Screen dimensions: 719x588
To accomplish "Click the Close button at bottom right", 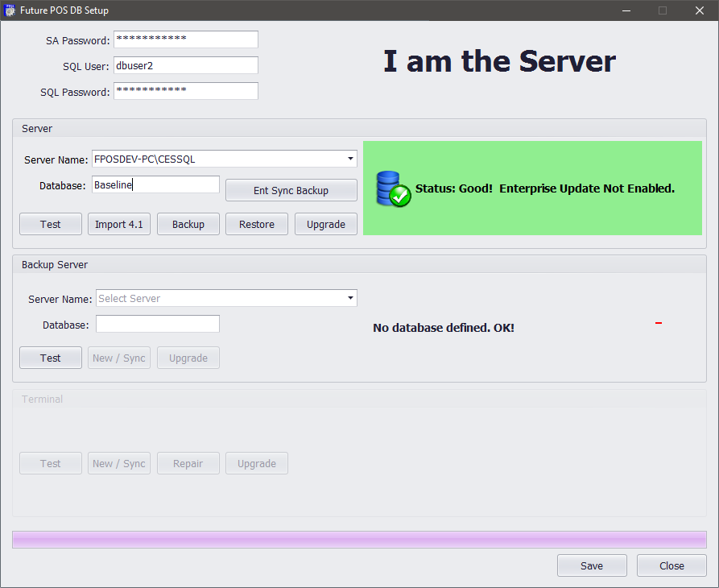I will [x=671, y=565].
